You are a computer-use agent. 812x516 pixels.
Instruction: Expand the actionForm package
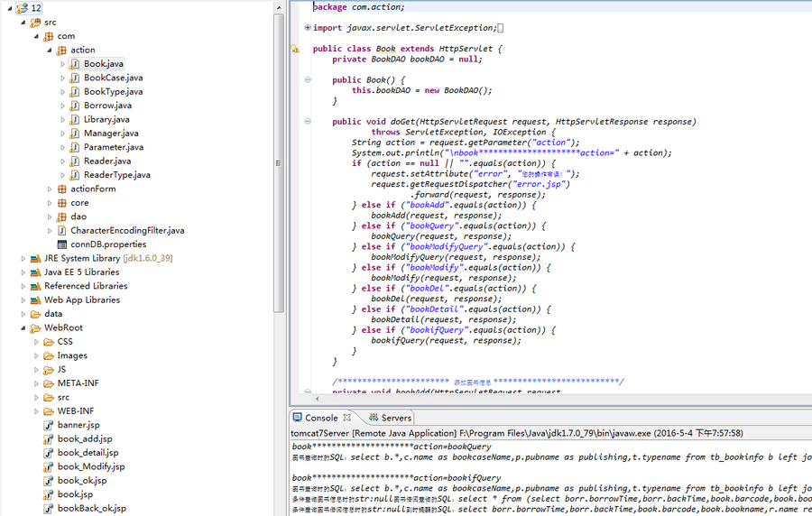tap(50, 189)
